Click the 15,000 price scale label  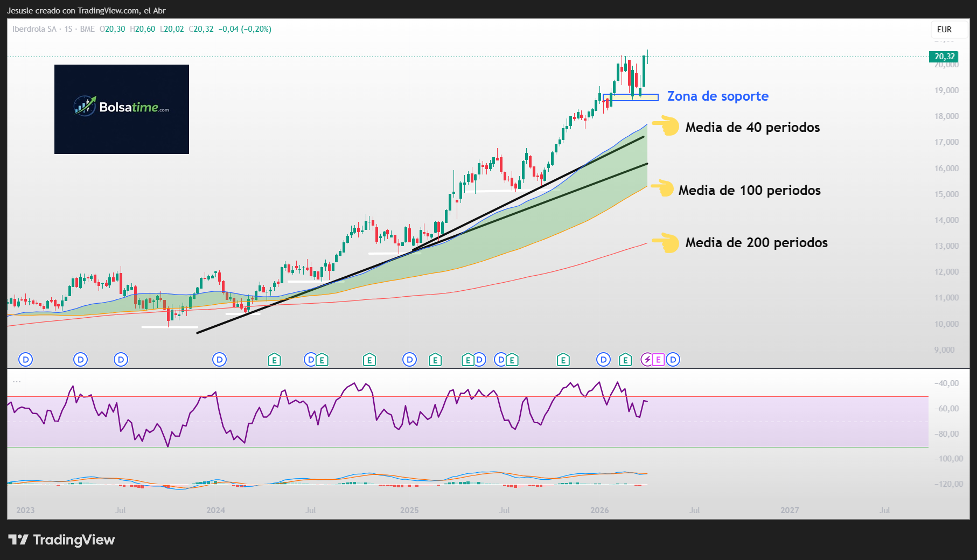946,194
